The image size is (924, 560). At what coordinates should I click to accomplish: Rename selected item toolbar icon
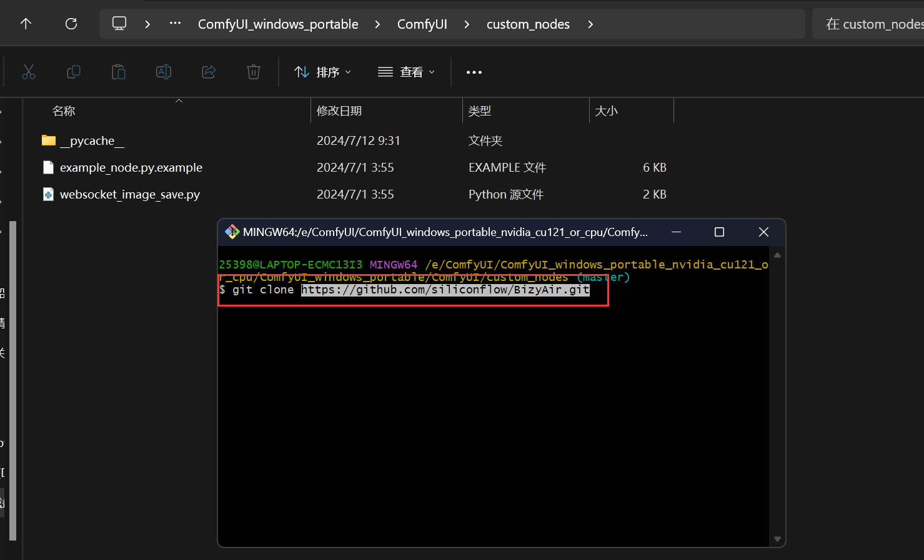point(164,72)
